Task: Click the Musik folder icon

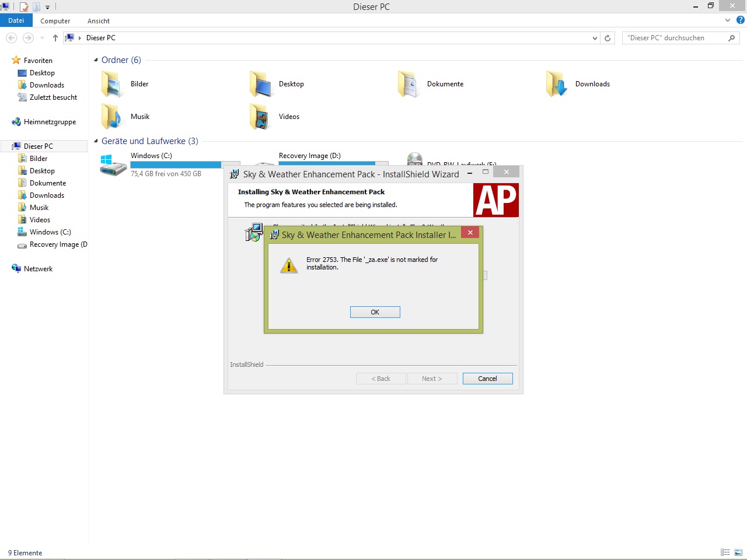Action: pos(112,117)
